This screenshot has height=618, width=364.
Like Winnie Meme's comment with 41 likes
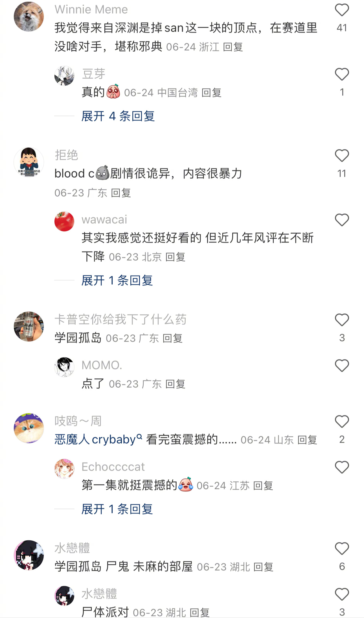(x=342, y=10)
